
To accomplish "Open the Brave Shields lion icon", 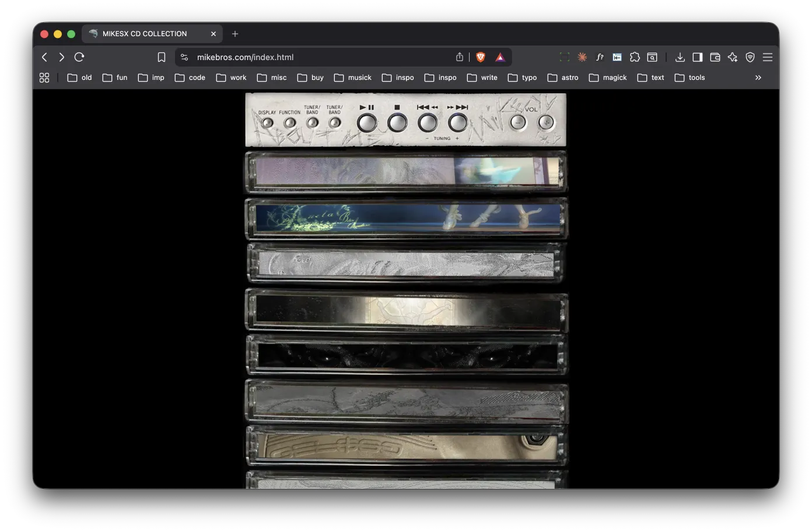I will tap(481, 57).
